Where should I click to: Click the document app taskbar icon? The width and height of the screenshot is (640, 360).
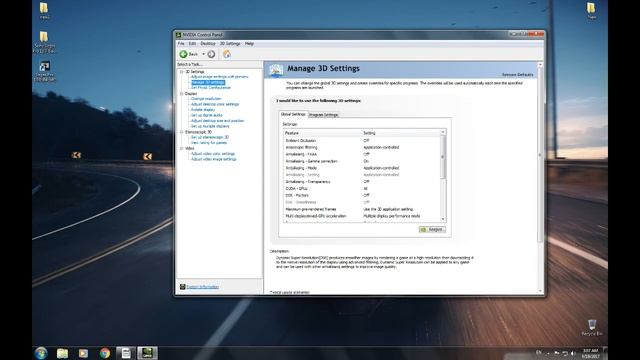pyautogui.click(x=126, y=353)
